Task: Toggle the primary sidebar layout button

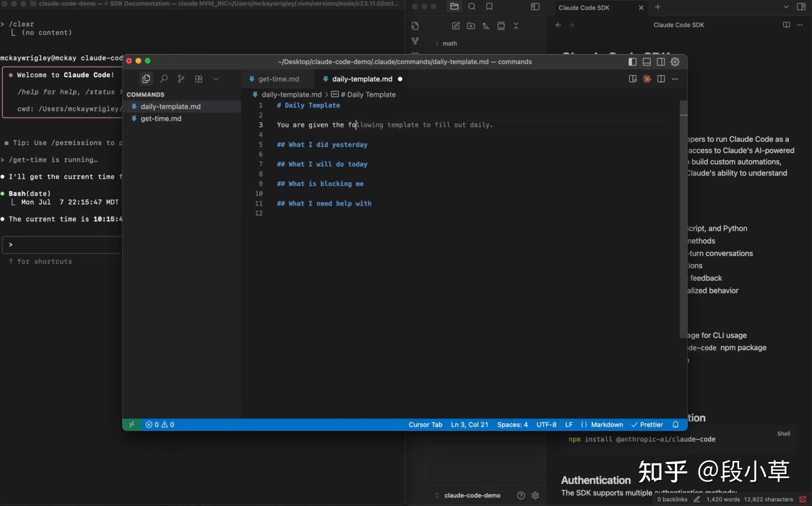Action: (632, 62)
